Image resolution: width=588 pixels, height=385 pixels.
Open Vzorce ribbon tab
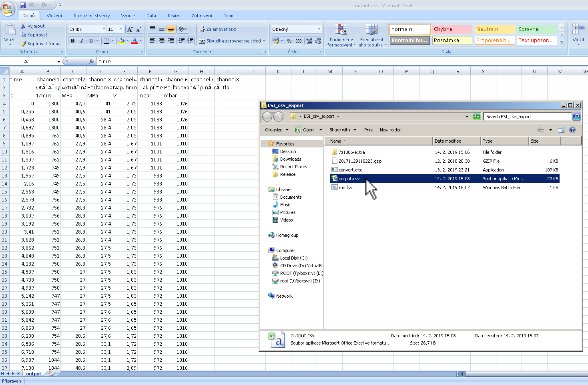128,16
